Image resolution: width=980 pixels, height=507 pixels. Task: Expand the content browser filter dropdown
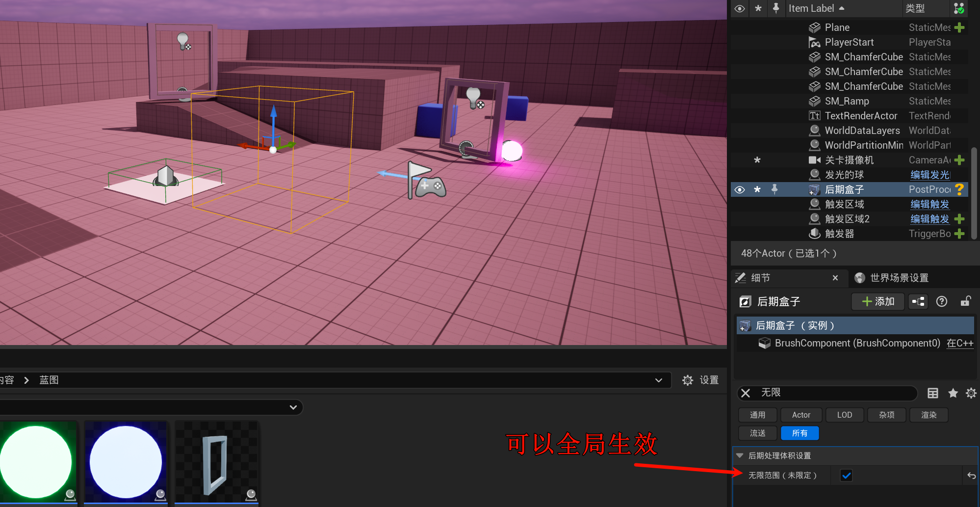pyautogui.click(x=293, y=407)
